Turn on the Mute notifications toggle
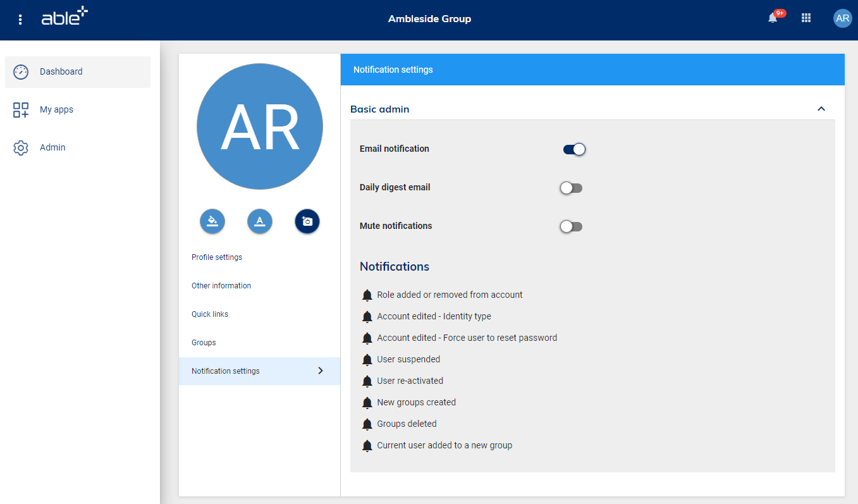858x504 pixels. coord(571,226)
